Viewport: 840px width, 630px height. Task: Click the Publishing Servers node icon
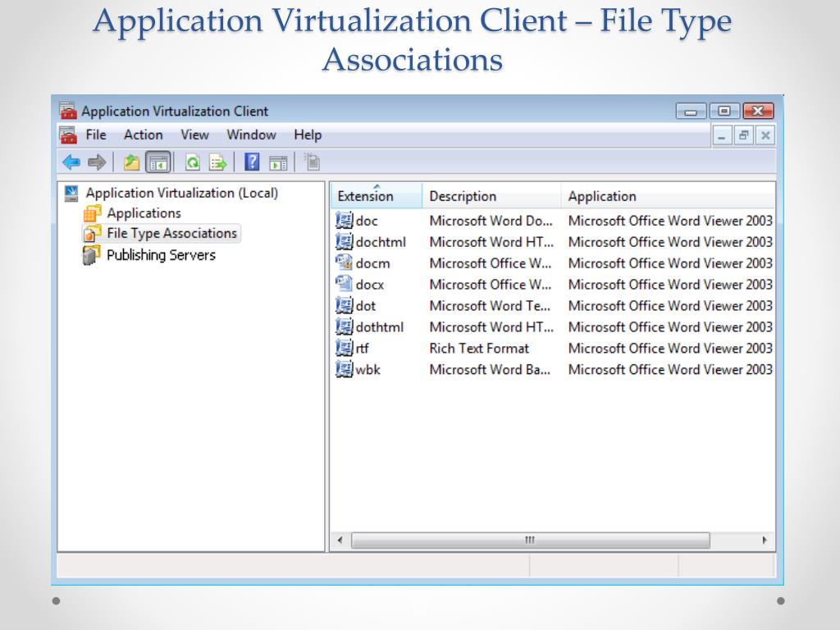[x=92, y=255]
